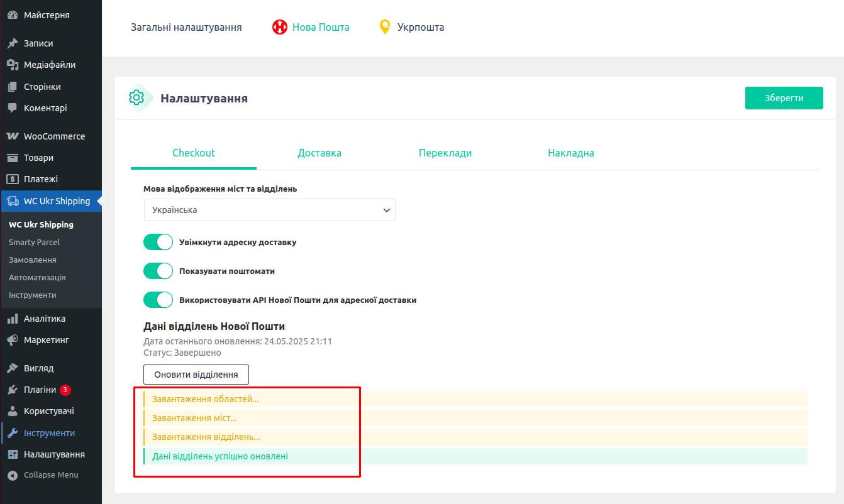This screenshot has height=504, width=844.
Task: Click the yellow Укрпошта pin icon
Action: click(385, 27)
